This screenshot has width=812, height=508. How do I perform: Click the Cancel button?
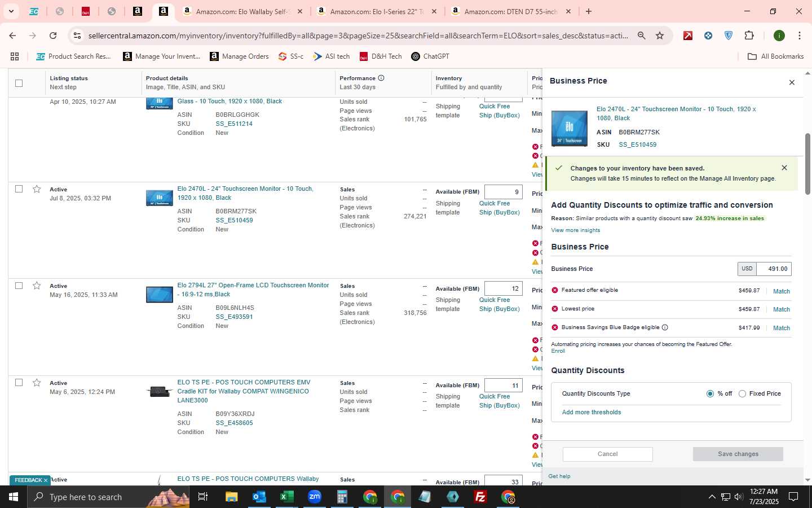pos(607,454)
